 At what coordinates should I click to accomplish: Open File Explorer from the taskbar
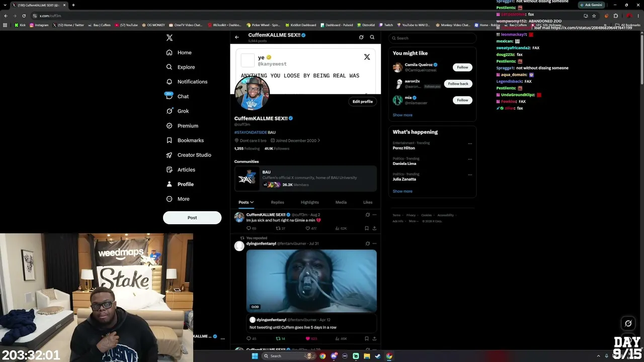click(367, 356)
